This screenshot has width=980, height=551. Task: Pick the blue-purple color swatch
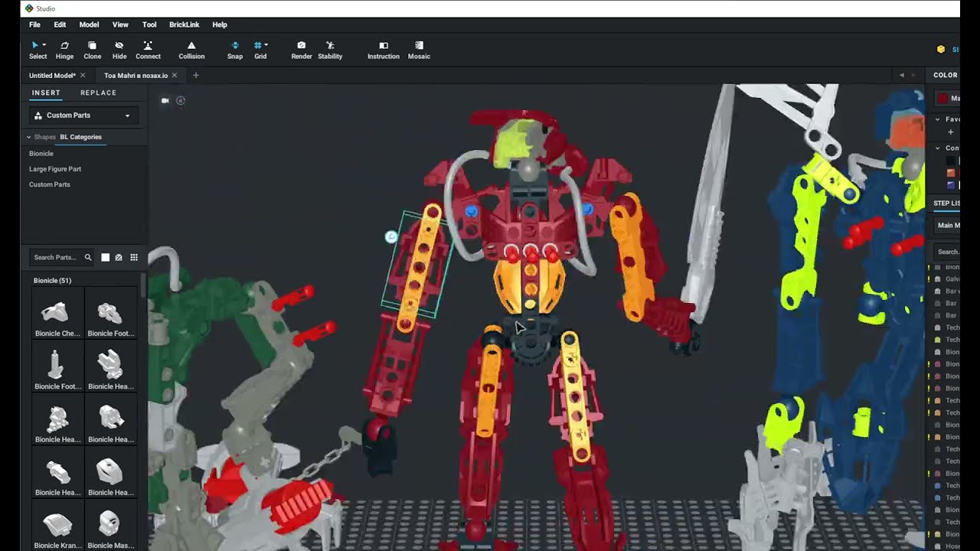pos(951,184)
